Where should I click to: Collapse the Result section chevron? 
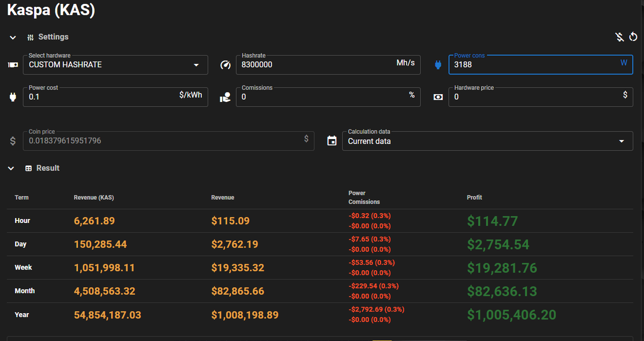coord(11,169)
